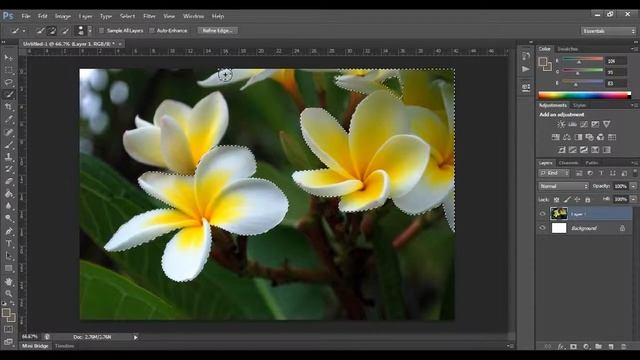Toggle lock image pixels brush icon

coord(567,200)
